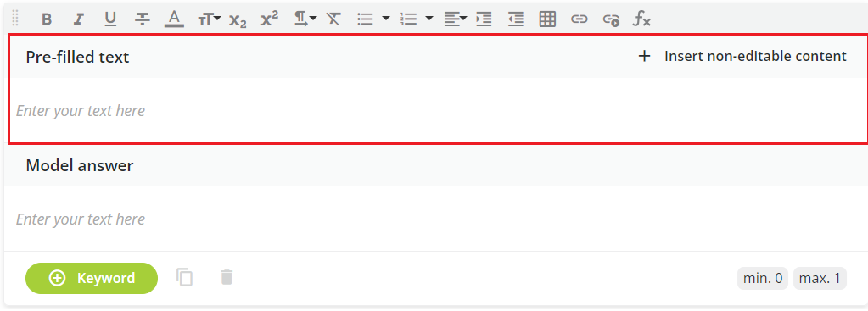Image resolution: width=868 pixels, height=311 pixels.
Task: Clear text formatting
Action: [333, 19]
